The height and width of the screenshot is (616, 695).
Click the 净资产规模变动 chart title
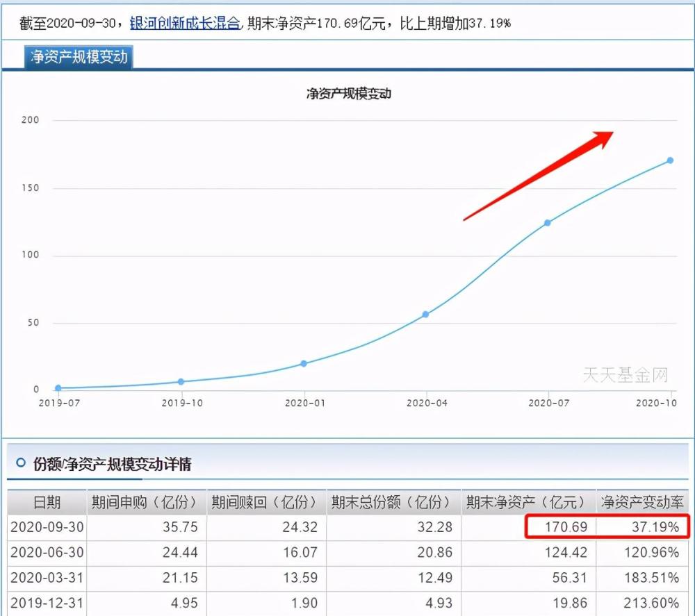click(x=348, y=94)
